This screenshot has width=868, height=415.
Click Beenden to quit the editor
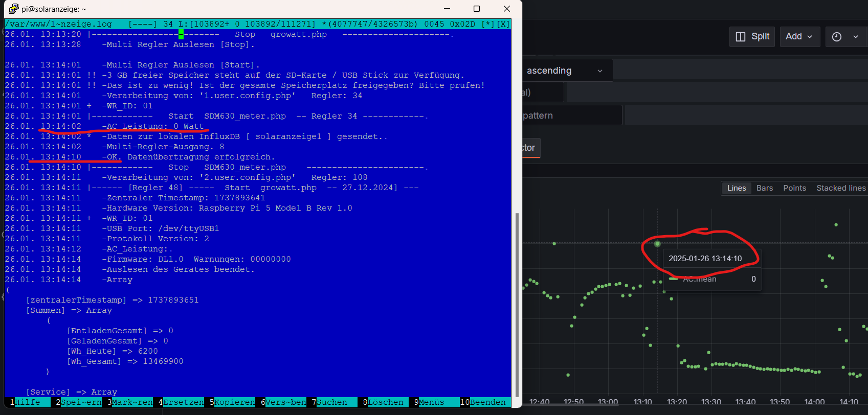point(487,402)
